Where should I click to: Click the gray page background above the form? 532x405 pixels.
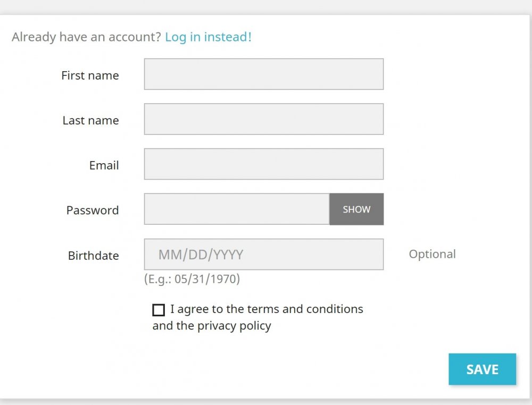click(x=266, y=6)
